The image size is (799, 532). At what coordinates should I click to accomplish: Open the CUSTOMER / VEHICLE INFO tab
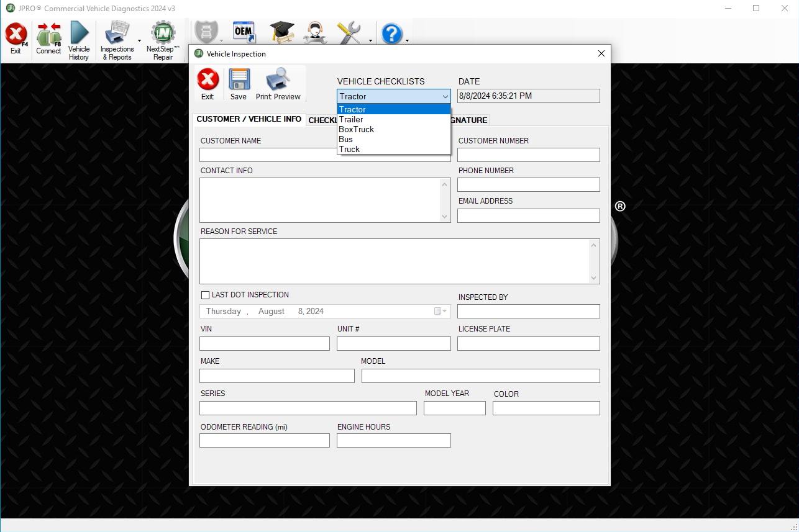coord(249,119)
